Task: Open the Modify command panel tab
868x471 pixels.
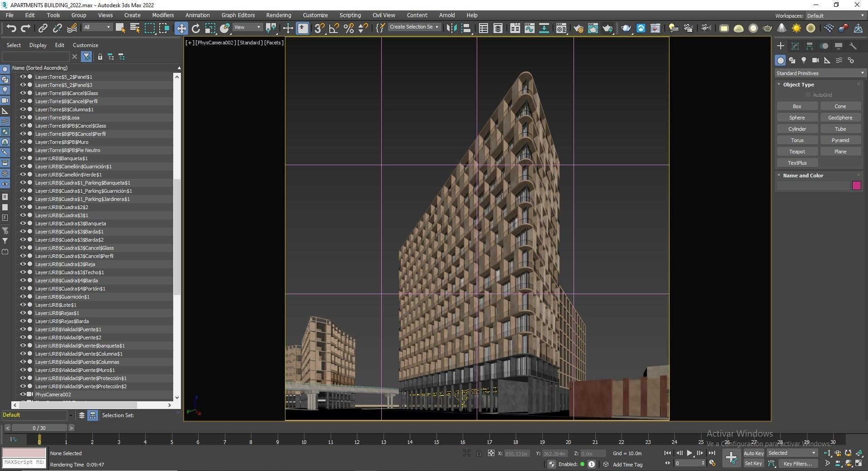Action: coord(795,46)
